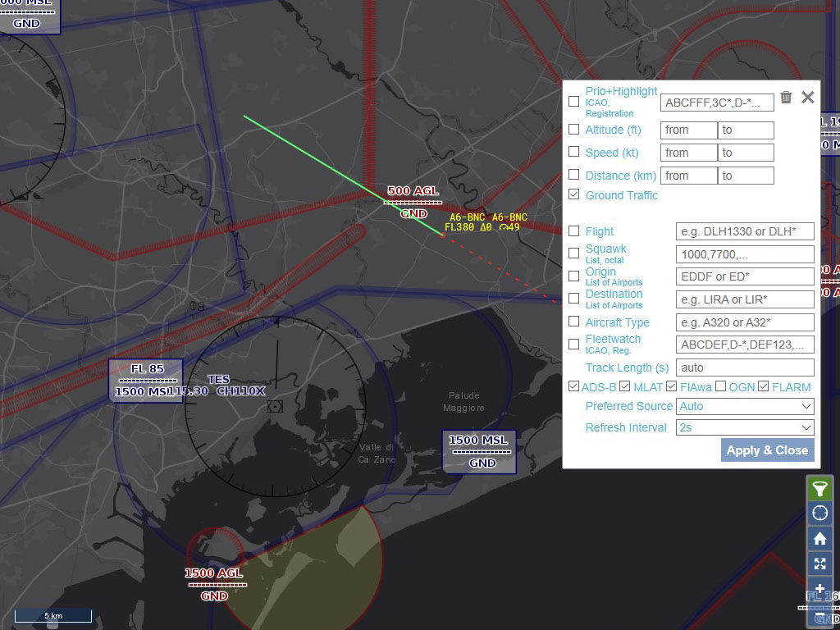Click the Altitude 'from' input field
This screenshot has width=840, height=630.
tap(688, 130)
